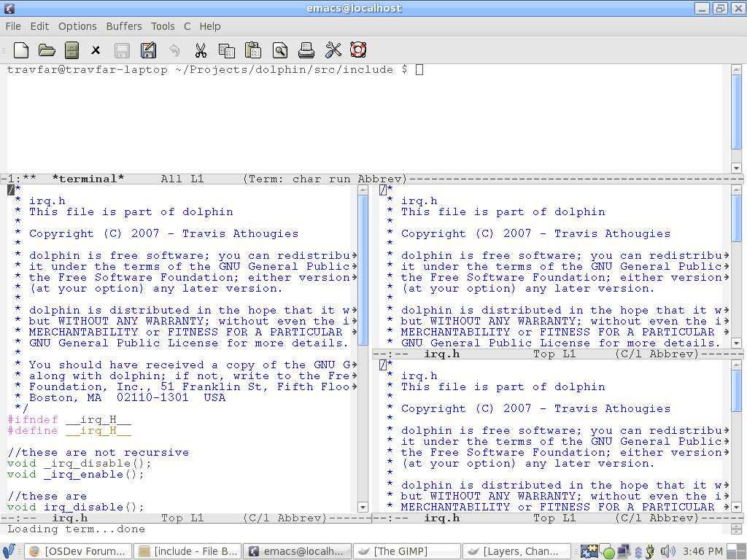Viewport: 747px width, 560px height.
Task: Click the Undo arrow toolbar icon
Action: [175, 50]
